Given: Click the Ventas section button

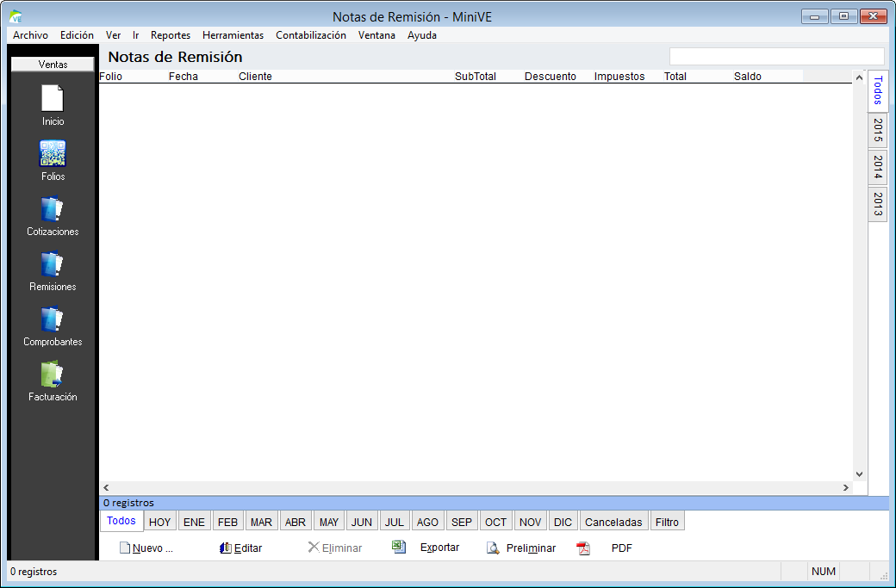Looking at the screenshot, I should tap(53, 65).
